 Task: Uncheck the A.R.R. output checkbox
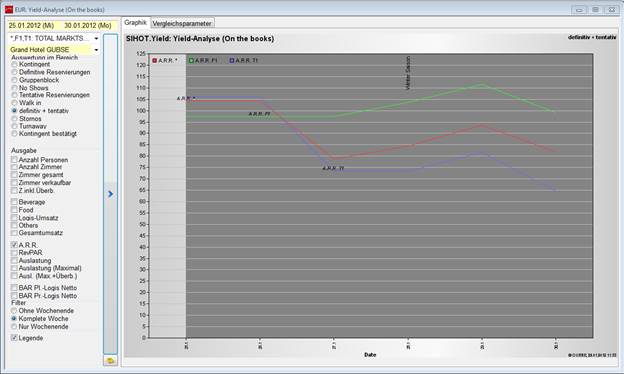pyautogui.click(x=14, y=245)
